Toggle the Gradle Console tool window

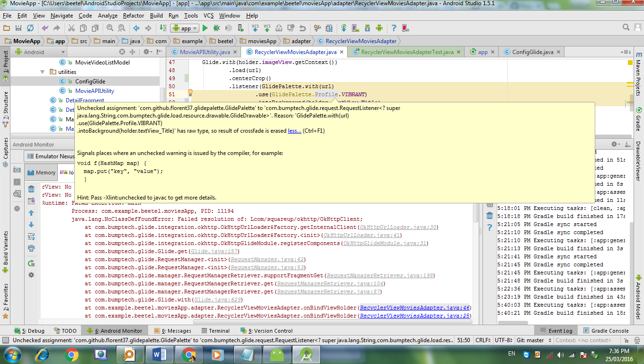[606, 331]
